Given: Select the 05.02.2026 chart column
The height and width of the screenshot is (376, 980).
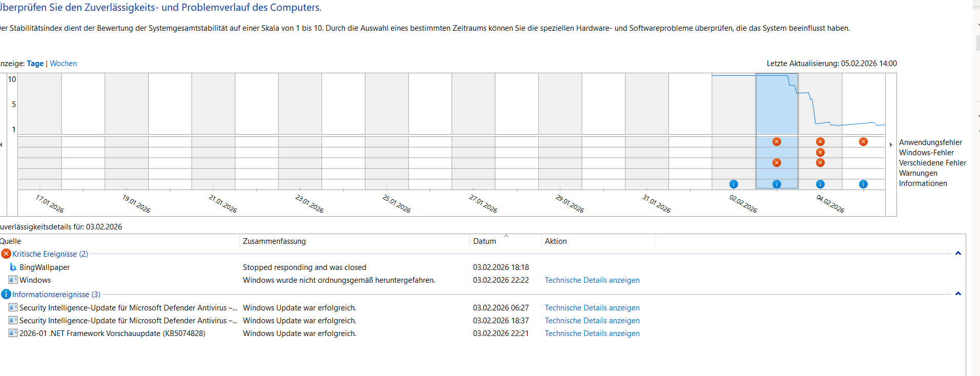Looking at the screenshot, I should coord(864,131).
